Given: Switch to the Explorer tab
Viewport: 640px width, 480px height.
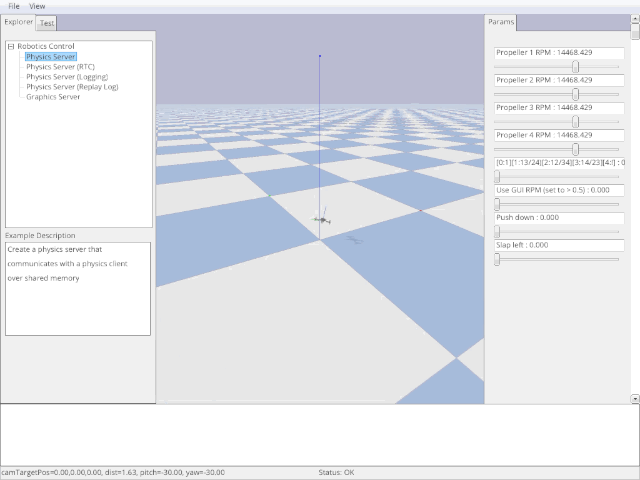Looking at the screenshot, I should tap(18, 22).
